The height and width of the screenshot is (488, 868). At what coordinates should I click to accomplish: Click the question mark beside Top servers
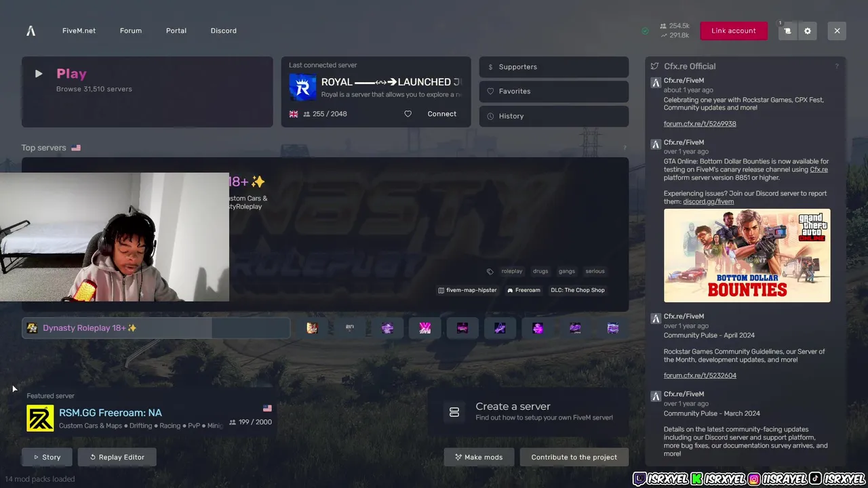[x=625, y=148]
